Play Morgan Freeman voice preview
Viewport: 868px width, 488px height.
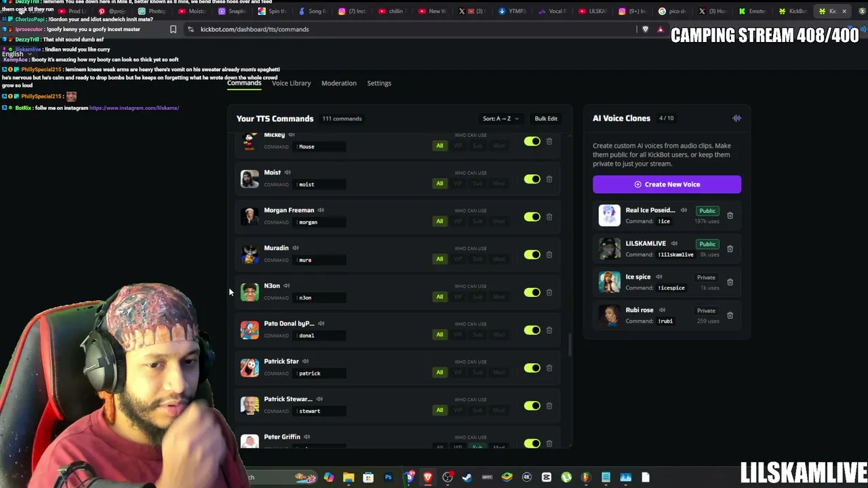pos(321,210)
